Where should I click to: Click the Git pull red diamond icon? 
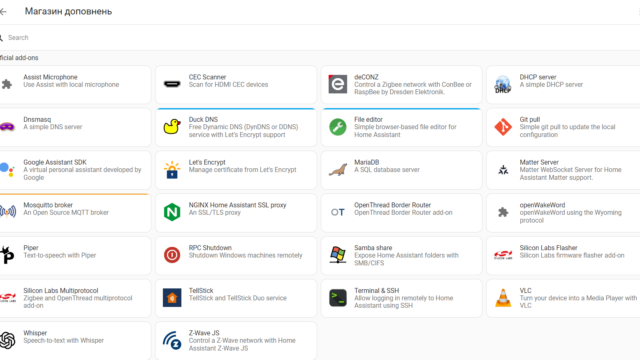503,127
